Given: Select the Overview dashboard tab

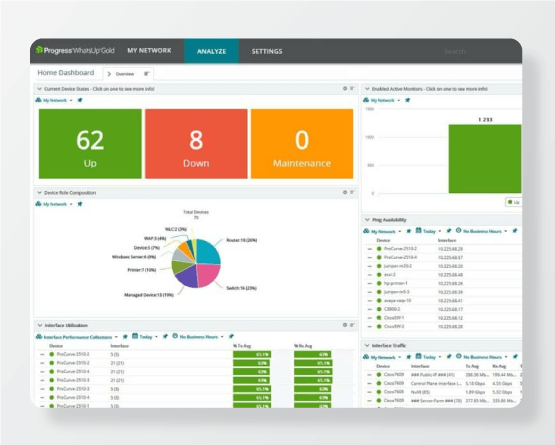Looking at the screenshot, I should tap(125, 74).
